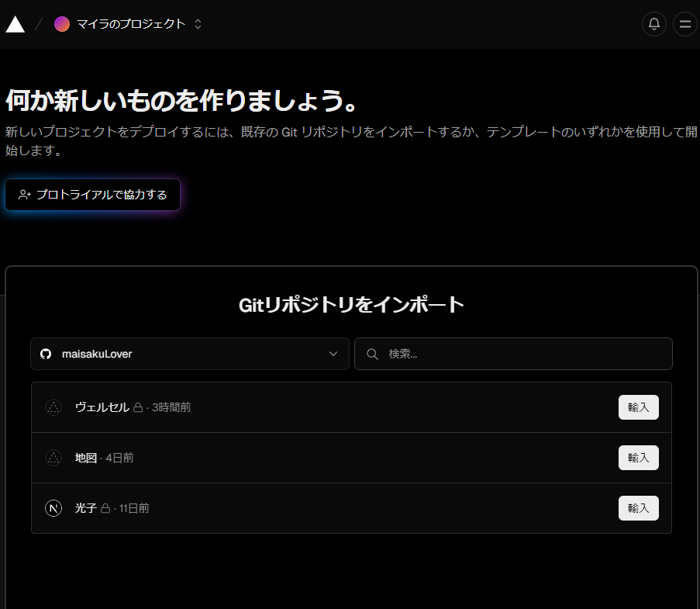700x609 pixels.
Task: Click the chevron in maisakuLover dropdown
Action: coord(333,354)
